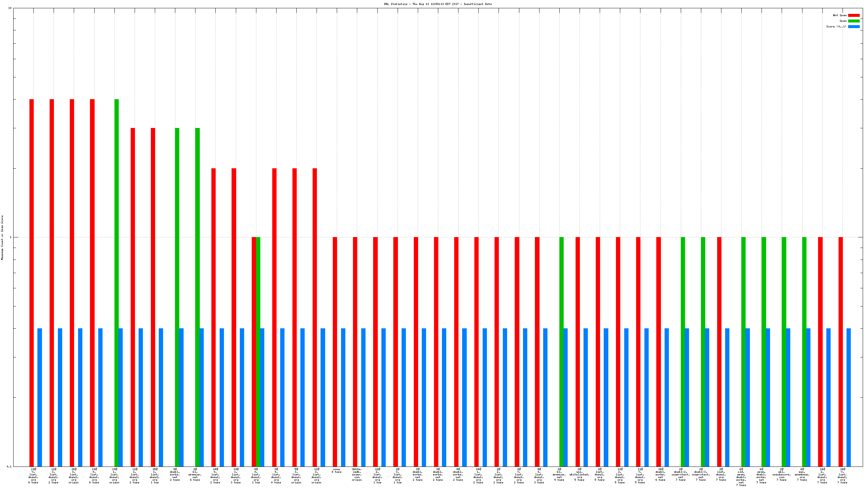
Task: Click the 15@ 1.list.dnswl.org 1 hop label
Action: (154, 475)
